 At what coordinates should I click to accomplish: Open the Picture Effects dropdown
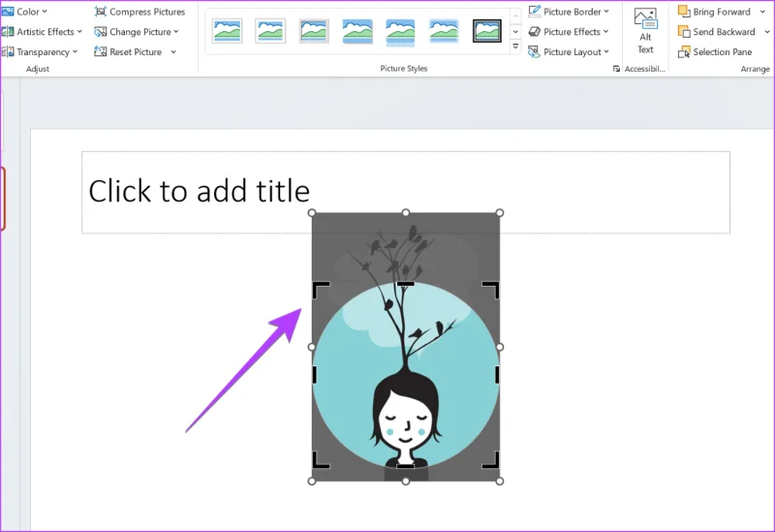tap(569, 32)
